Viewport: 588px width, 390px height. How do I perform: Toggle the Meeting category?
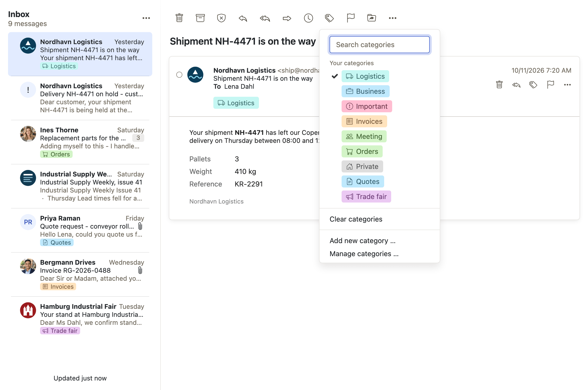[x=364, y=136]
